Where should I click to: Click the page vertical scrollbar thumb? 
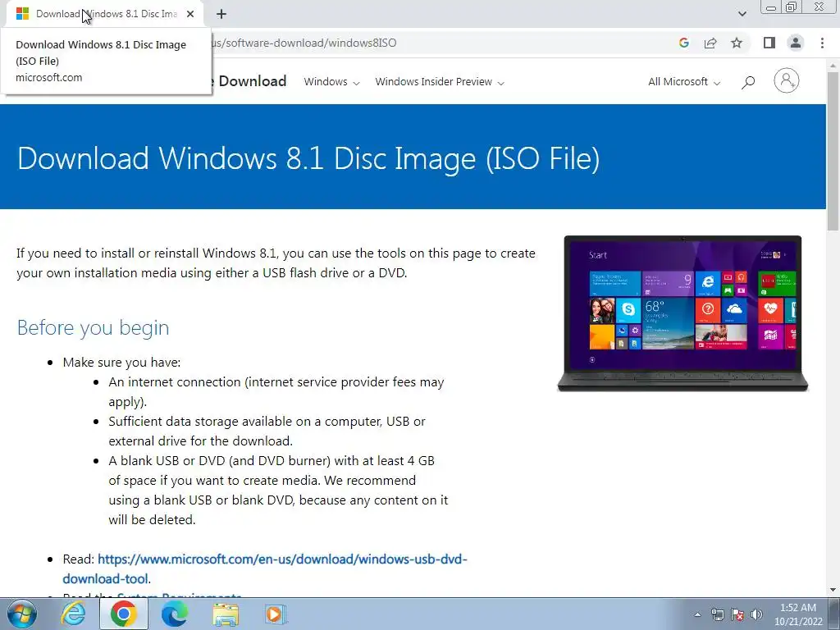click(833, 151)
